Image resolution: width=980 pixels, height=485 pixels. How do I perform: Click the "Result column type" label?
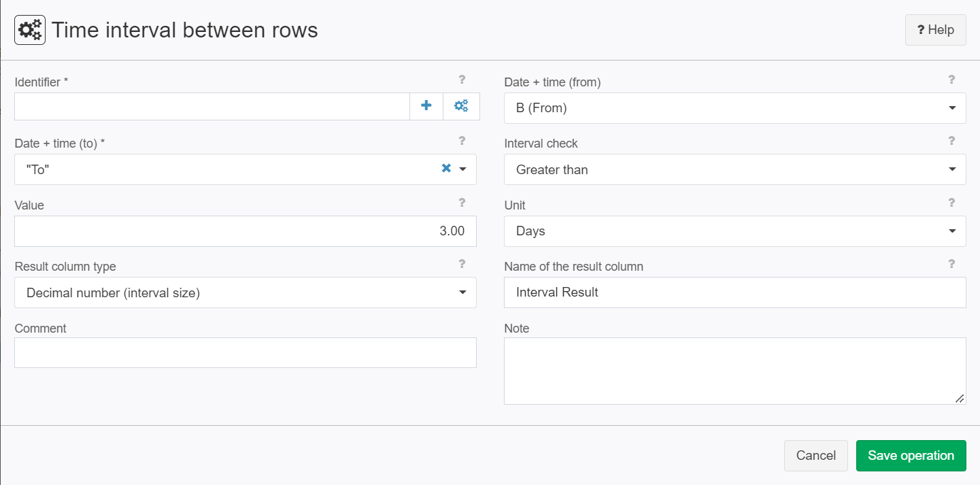65,267
